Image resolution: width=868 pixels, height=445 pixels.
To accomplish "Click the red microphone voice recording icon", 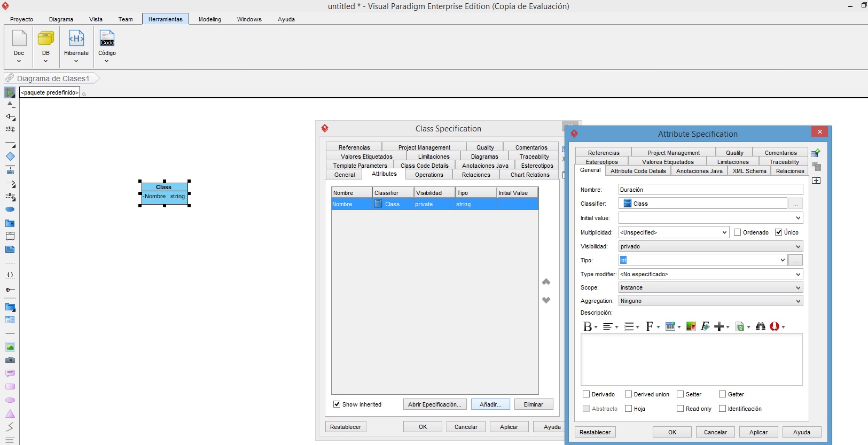I will (x=775, y=326).
